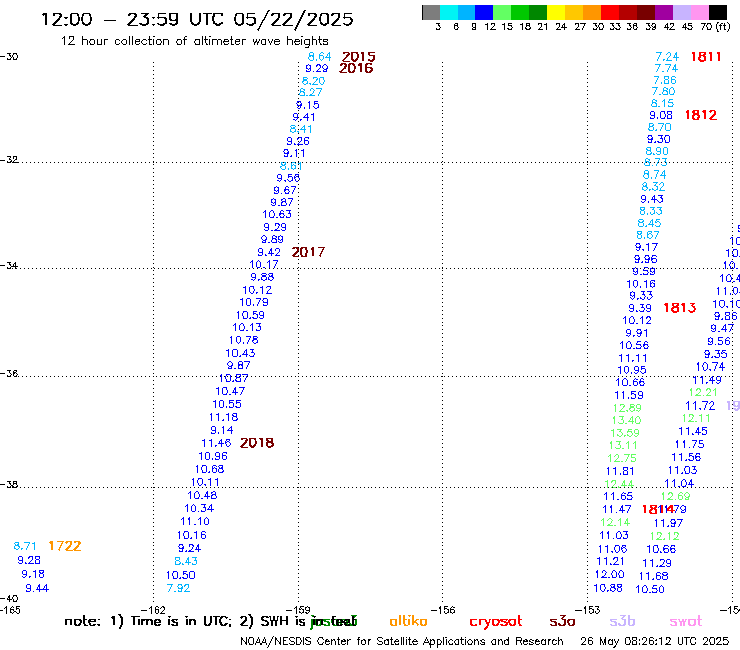Click timestamp '26 May 08:26:12 UTC 2025'
The height and width of the screenshot is (650, 740).
click(x=655, y=642)
